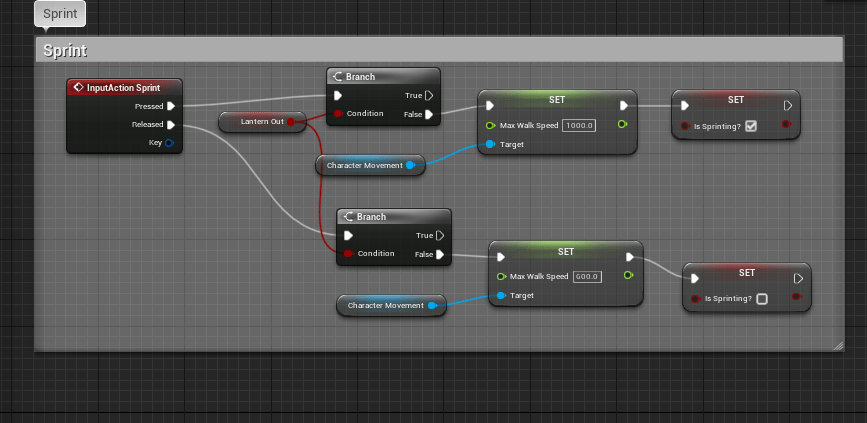The width and height of the screenshot is (867, 423).
Task: Click the blue Key output pin
Action: pos(170,143)
